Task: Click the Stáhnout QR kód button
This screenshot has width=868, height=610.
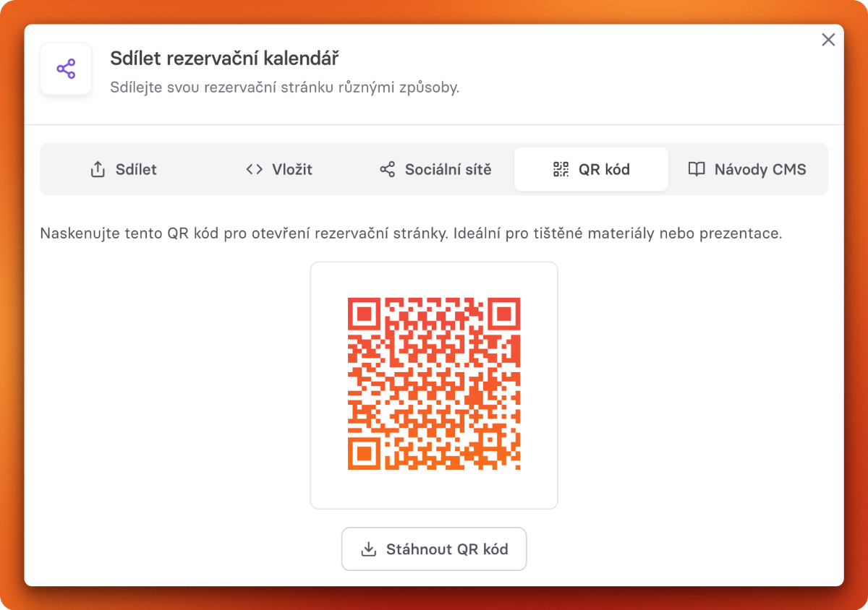Action: (x=434, y=549)
